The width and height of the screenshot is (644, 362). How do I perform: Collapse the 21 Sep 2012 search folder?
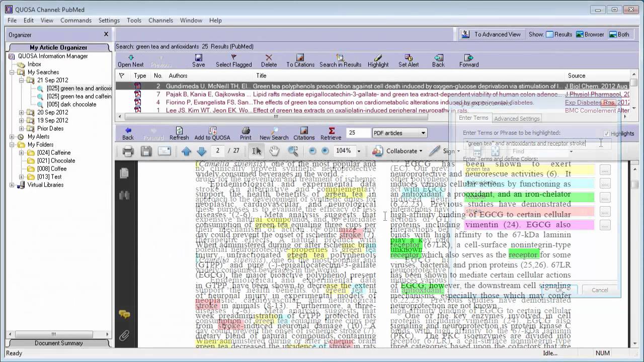22,80
